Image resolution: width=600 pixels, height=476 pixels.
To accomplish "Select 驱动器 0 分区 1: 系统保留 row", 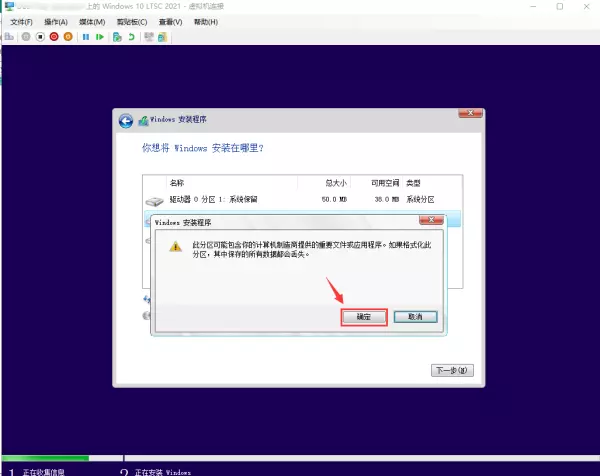I will coord(302,199).
